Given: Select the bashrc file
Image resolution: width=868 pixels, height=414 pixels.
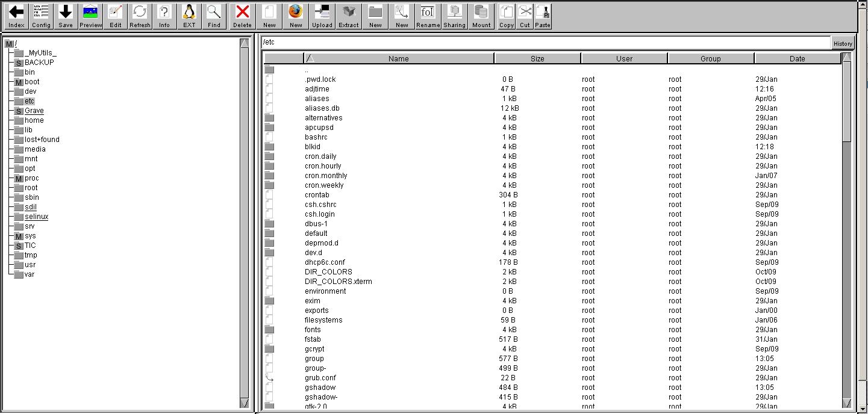Looking at the screenshot, I should tap(552, 137).
